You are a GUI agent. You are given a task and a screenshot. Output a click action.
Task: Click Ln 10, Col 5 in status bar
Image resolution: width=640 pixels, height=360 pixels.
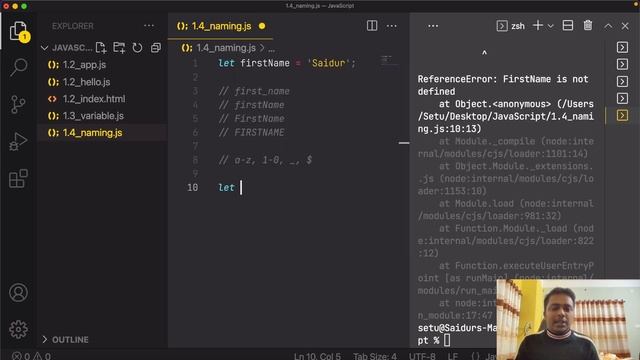[x=317, y=356]
